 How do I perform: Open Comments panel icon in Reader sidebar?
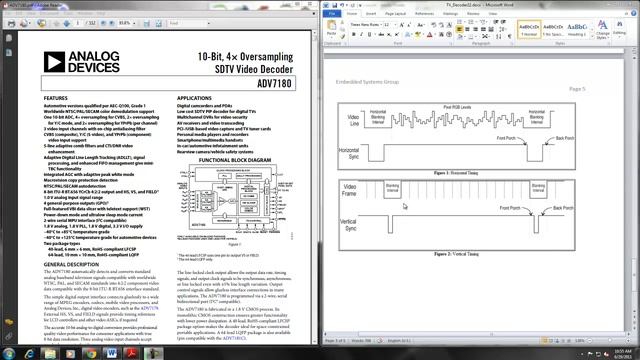(9, 322)
